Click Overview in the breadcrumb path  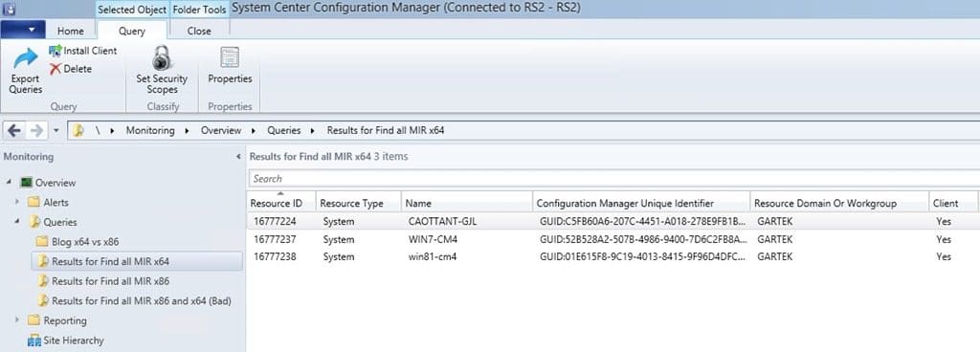point(221,130)
